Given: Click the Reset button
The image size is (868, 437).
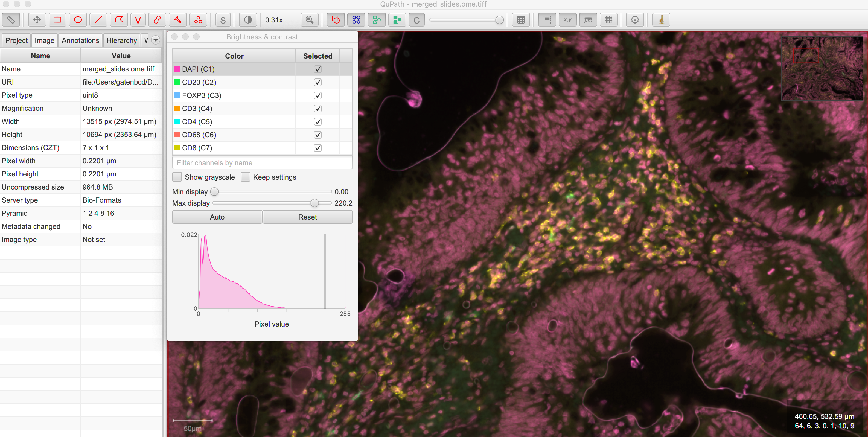Looking at the screenshot, I should 307,217.
